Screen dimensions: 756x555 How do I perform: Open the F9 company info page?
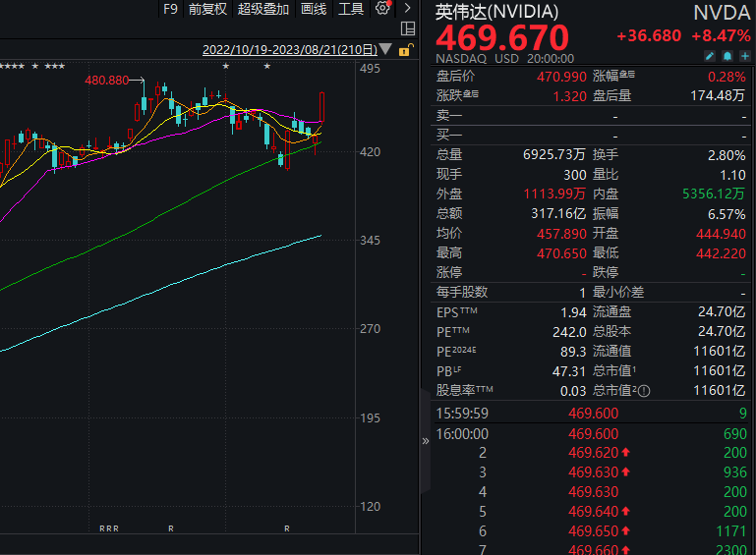(170, 9)
